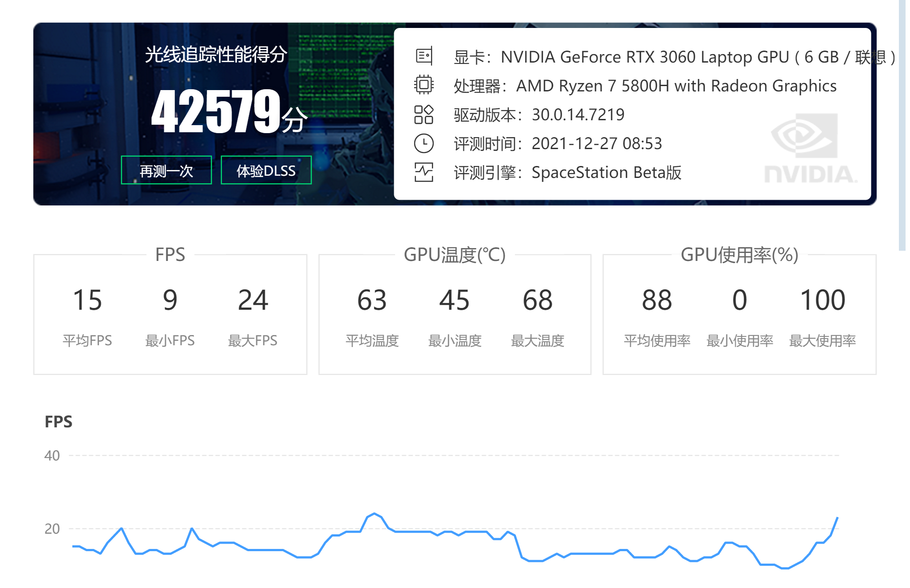Click the FPS stats panel title
This screenshot has height=588, width=910.
tap(170, 255)
